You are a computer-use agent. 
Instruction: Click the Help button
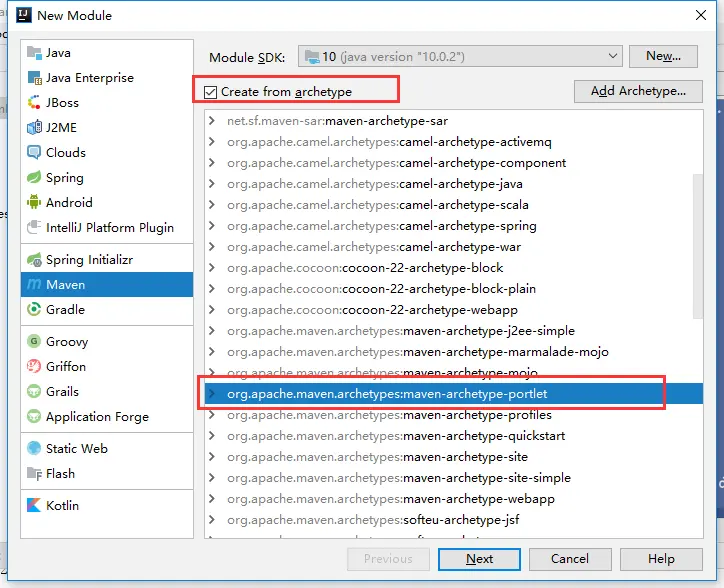661,559
